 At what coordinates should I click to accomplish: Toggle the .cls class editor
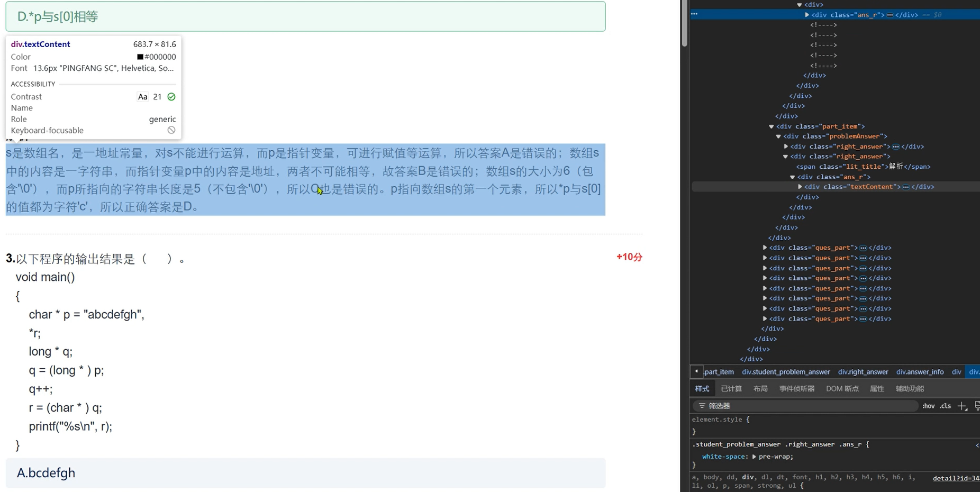(945, 406)
